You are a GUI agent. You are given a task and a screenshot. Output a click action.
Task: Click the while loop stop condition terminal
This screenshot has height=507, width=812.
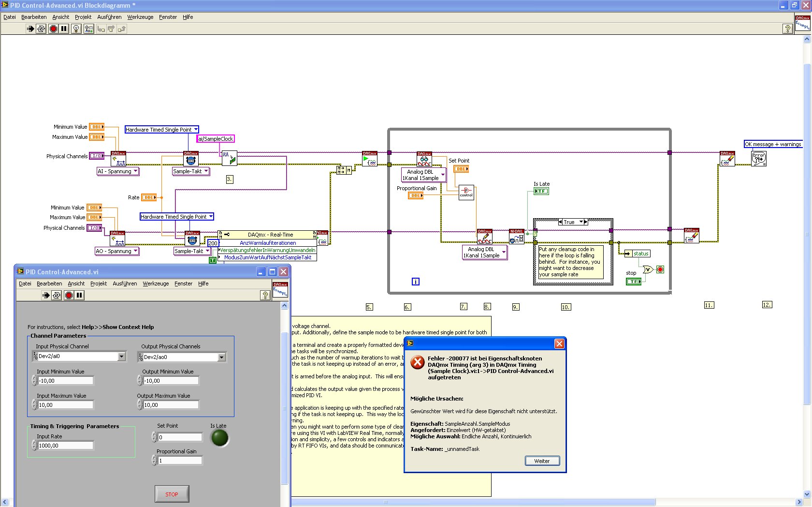pyautogui.click(x=660, y=269)
